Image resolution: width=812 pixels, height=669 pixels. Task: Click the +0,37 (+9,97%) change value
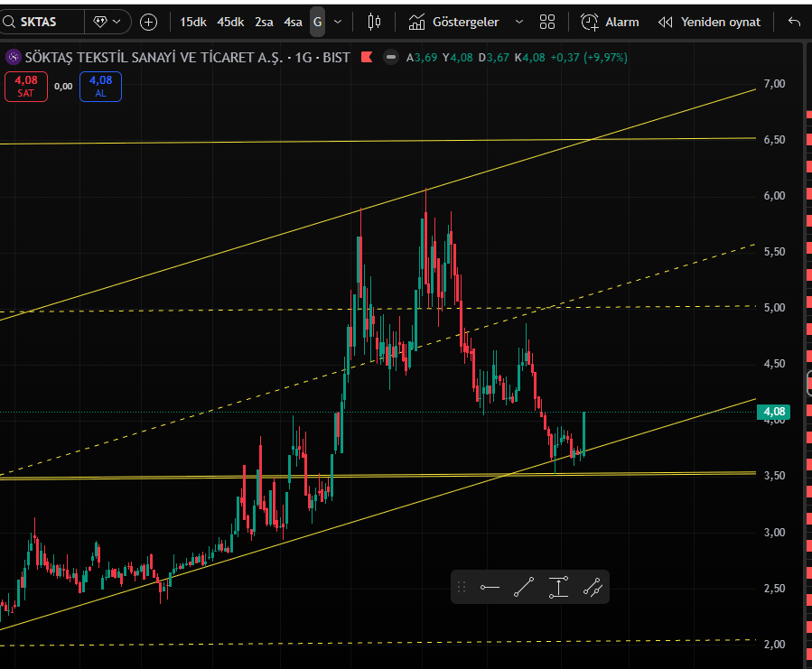[589, 58]
